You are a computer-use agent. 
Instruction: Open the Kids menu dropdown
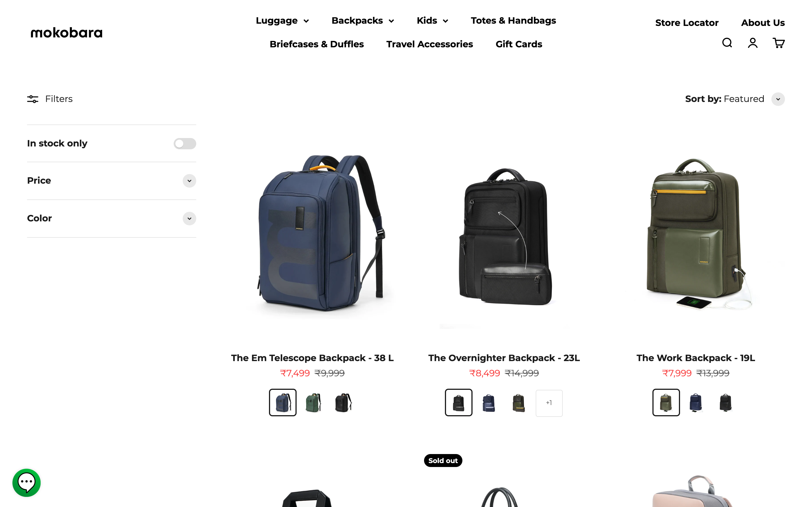pos(432,21)
